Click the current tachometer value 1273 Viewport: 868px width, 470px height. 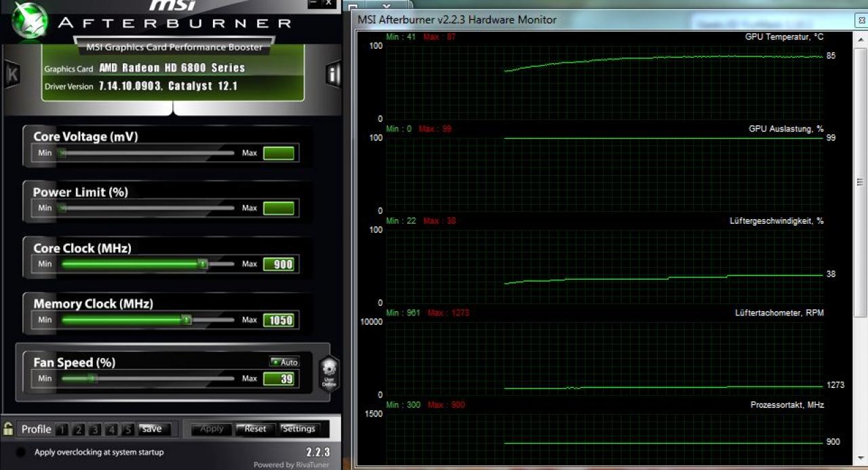[835, 385]
